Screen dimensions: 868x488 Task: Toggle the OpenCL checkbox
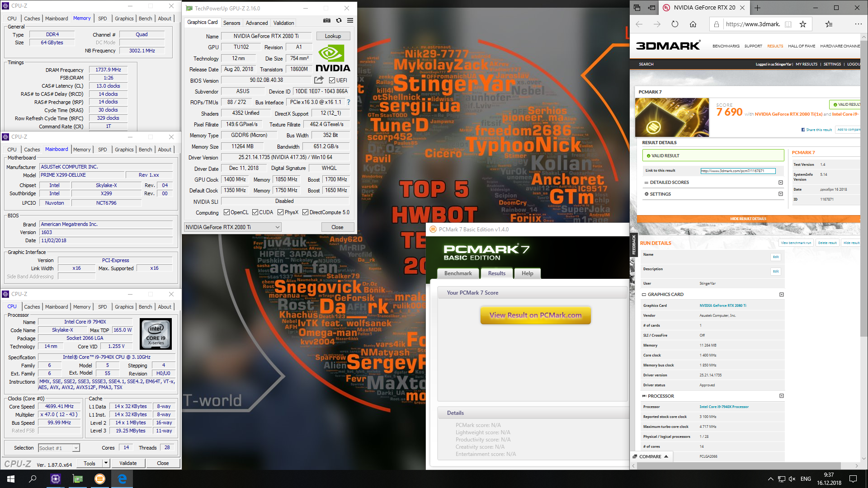pos(226,212)
